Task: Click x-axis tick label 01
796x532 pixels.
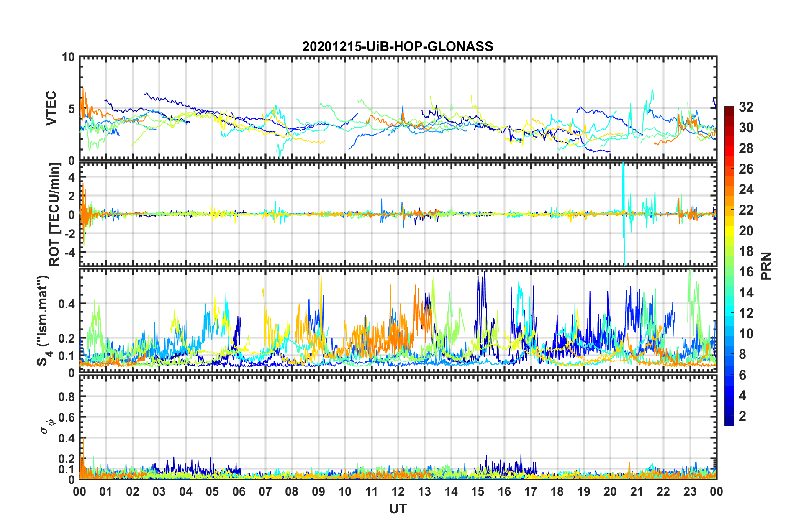Action: pos(106,491)
